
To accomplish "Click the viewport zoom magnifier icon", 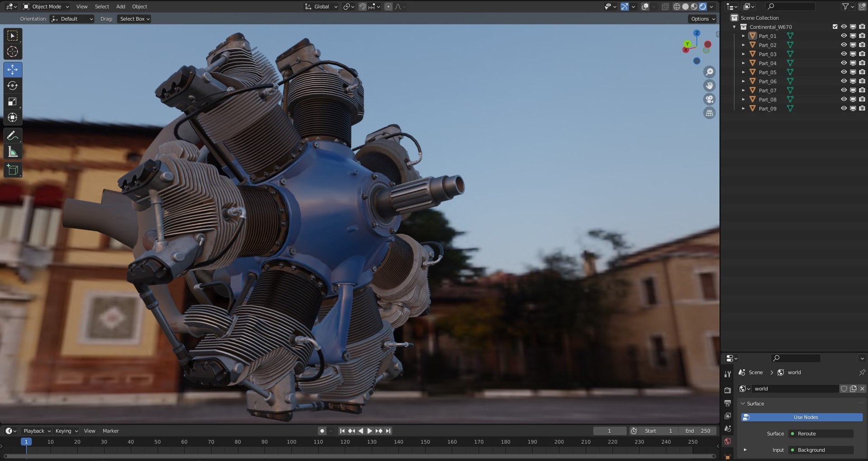I will click(x=709, y=72).
